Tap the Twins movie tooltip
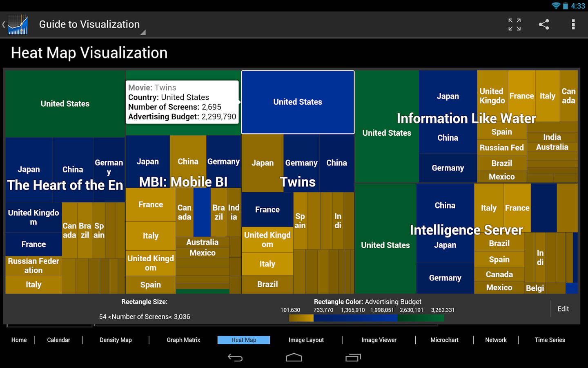This screenshot has height=368, width=588. (182, 102)
